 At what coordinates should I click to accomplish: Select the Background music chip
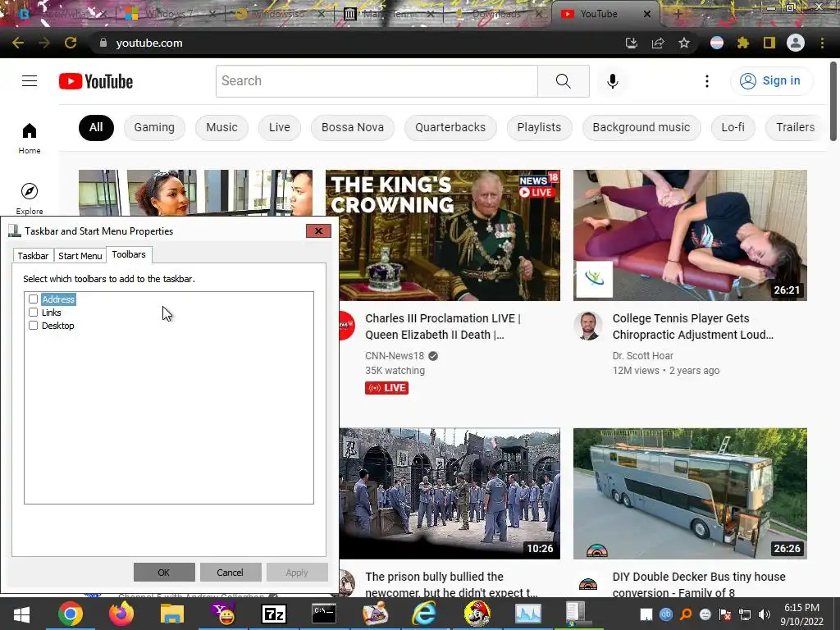pyautogui.click(x=641, y=127)
